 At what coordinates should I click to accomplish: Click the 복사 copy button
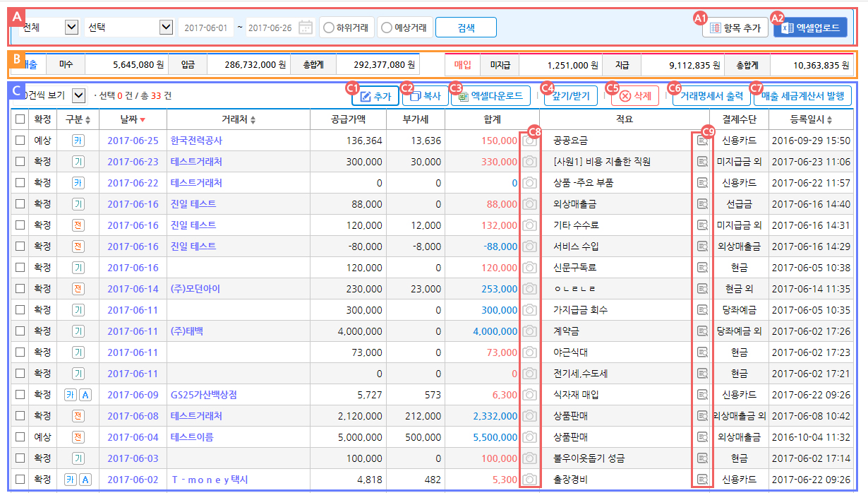(425, 95)
